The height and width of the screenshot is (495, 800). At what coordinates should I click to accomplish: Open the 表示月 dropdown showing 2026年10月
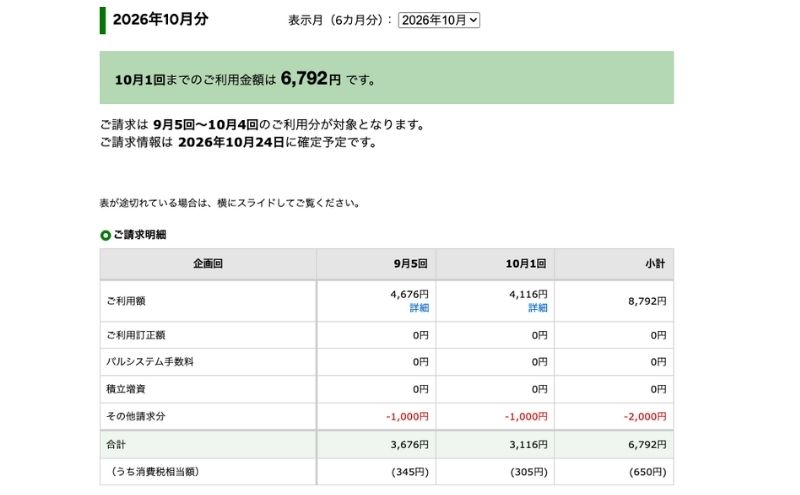coord(439,20)
